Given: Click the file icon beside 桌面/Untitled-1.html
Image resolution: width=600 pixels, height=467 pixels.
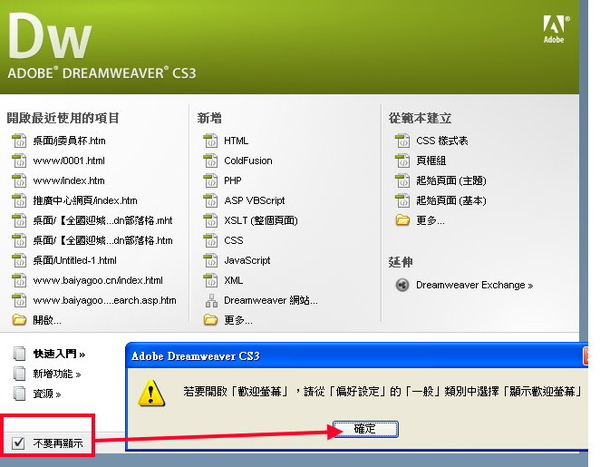Looking at the screenshot, I should coord(19,260).
